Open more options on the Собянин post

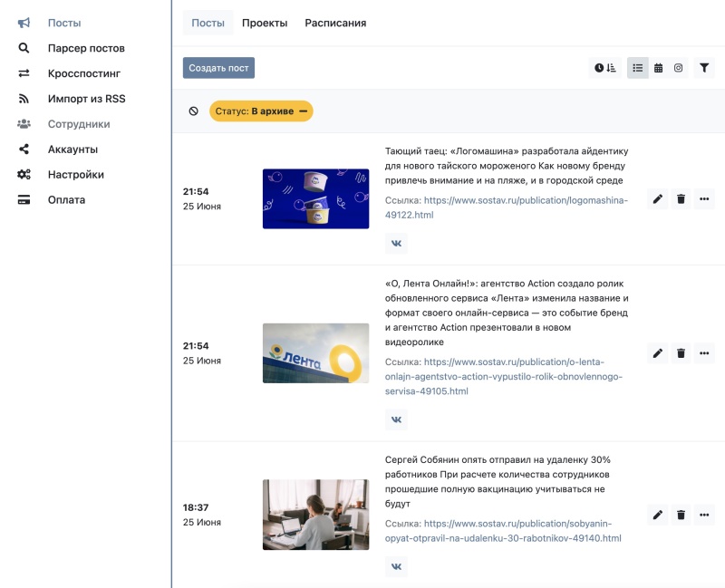pyautogui.click(x=704, y=514)
